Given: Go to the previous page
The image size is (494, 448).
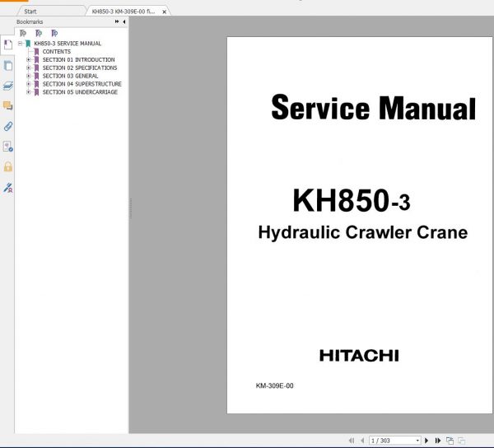Looking at the screenshot, I should click(362, 441).
